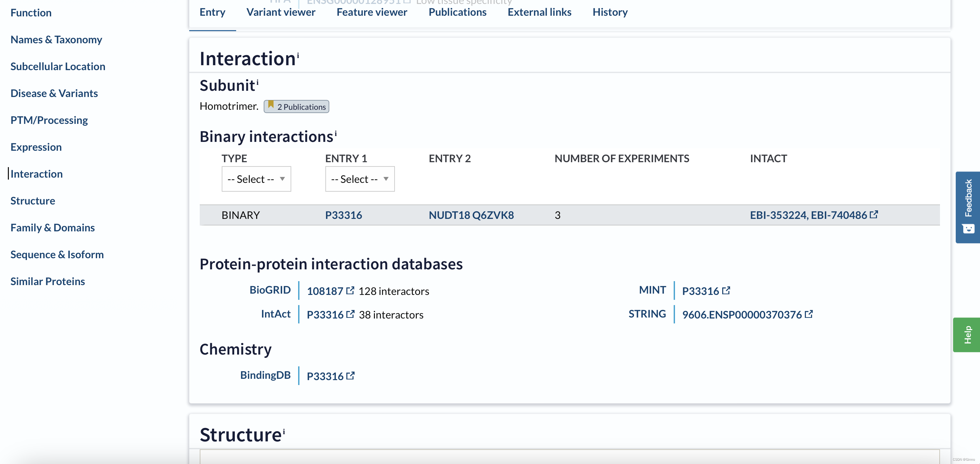Open the green Help side tab
Viewport: 980px width, 464px height.
coord(967,335)
